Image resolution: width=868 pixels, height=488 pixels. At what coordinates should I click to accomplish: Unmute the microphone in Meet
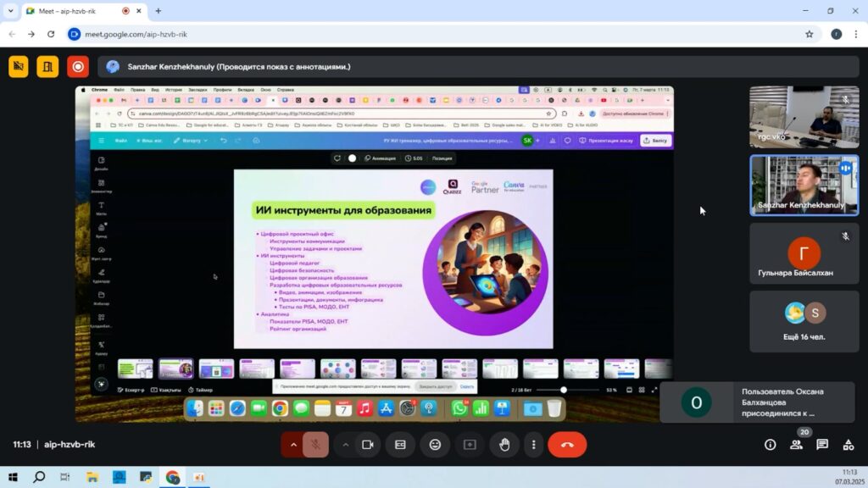click(315, 445)
